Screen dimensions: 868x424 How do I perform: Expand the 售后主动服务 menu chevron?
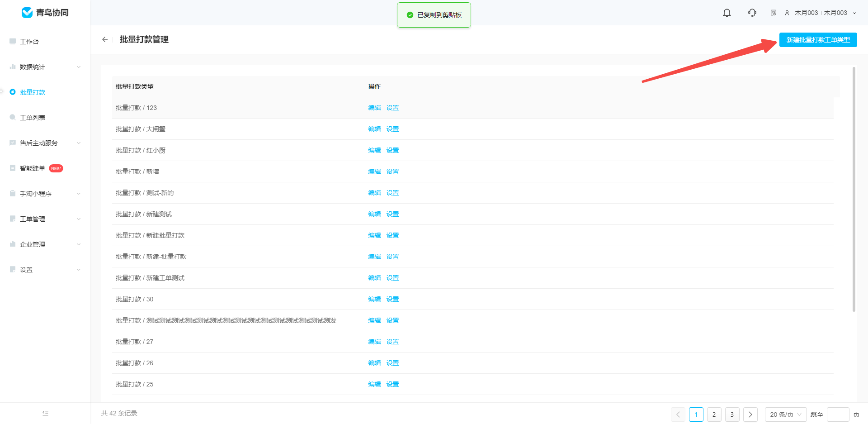click(x=79, y=143)
